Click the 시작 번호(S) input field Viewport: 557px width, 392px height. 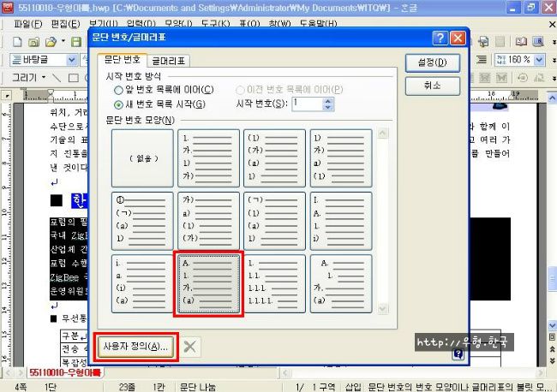(308, 104)
